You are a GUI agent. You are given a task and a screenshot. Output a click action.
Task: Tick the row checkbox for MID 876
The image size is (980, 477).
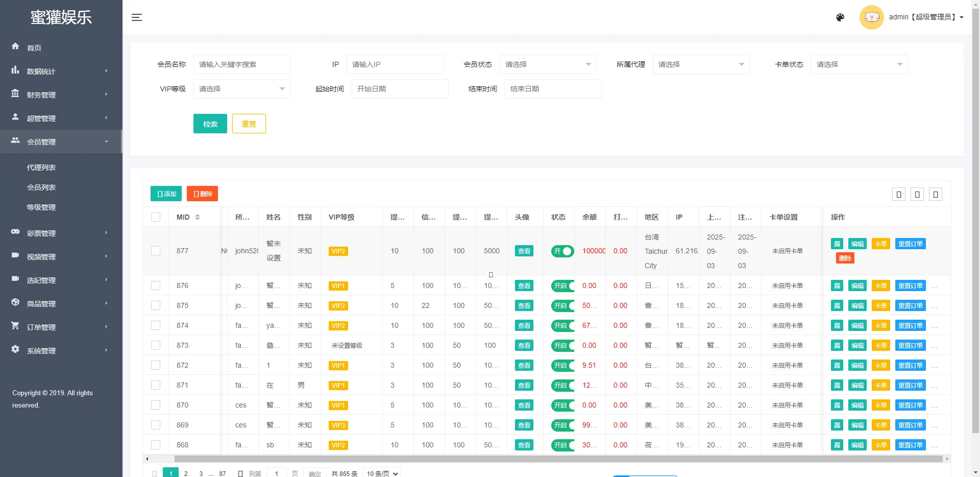point(156,285)
